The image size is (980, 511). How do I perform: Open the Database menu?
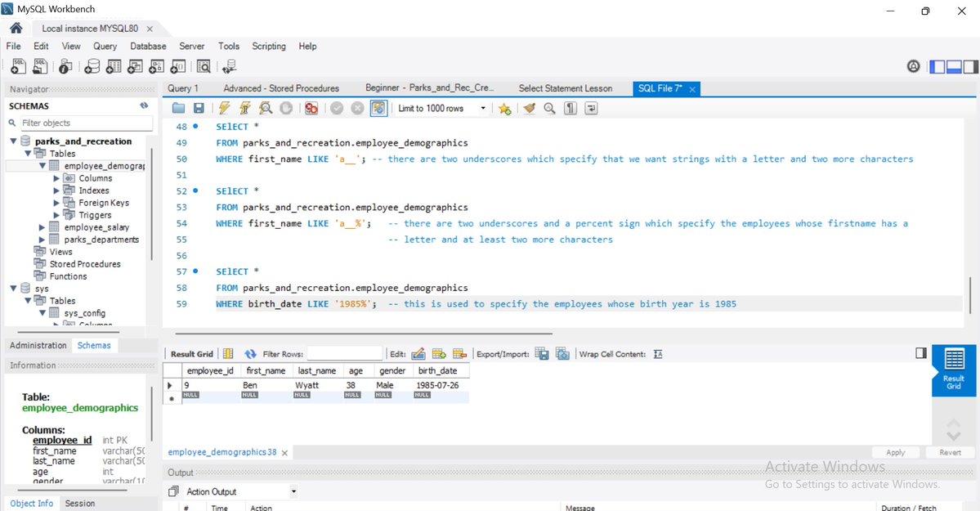[148, 46]
